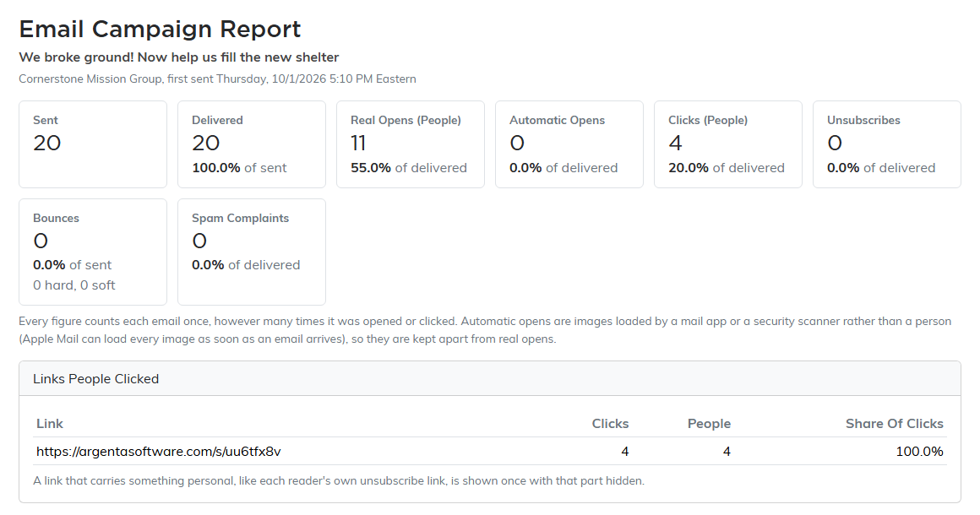Viewport: 980px width, 515px height.
Task: Click the 0 value under Spam Complaints
Action: tap(199, 241)
